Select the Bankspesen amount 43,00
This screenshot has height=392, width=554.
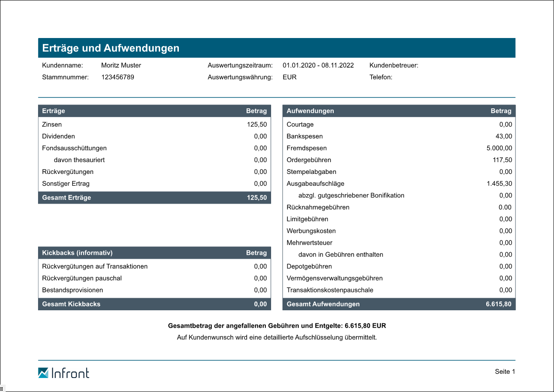(504, 136)
